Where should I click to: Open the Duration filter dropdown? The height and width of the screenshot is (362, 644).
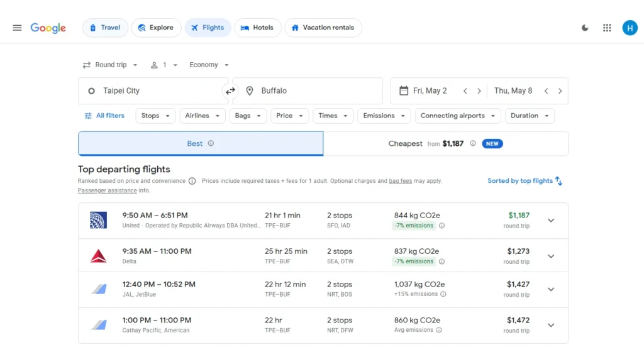pyautogui.click(x=530, y=116)
